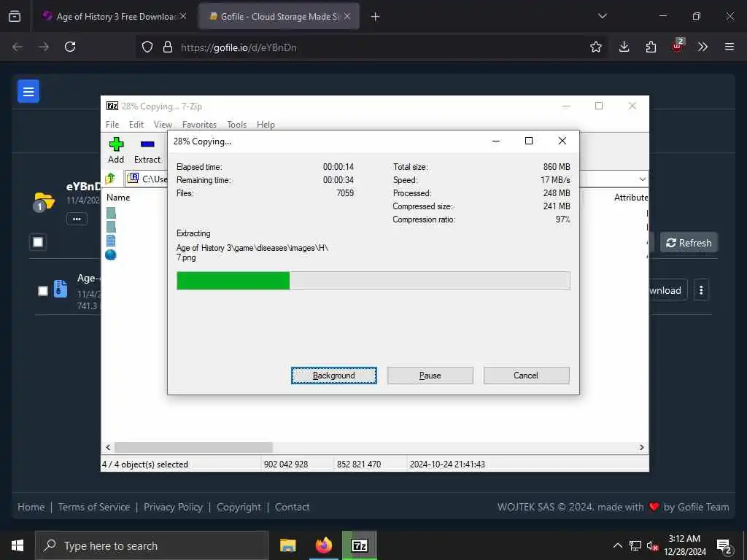The image size is (747, 560).
Task: Cancel the copying operation
Action: pos(526,376)
